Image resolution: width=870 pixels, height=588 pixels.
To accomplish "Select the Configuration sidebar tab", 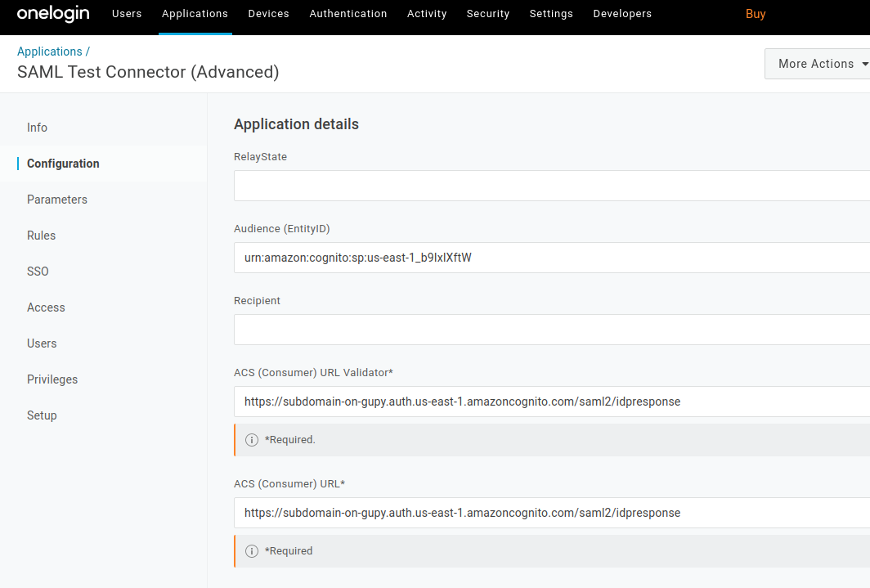I will coord(63,164).
